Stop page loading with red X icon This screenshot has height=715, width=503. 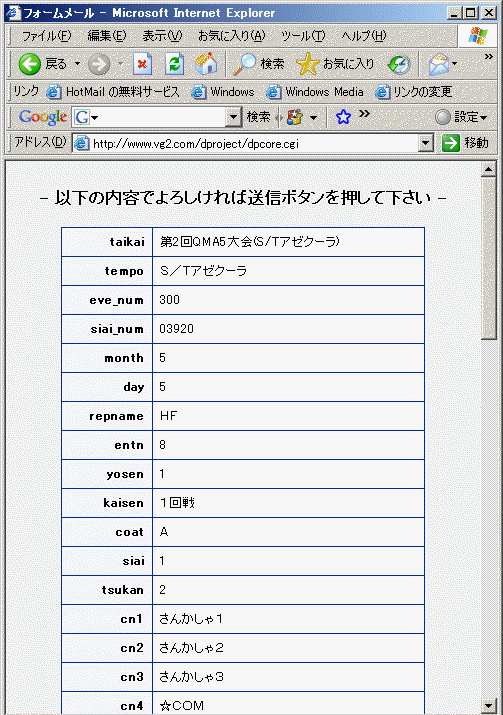tap(142, 64)
